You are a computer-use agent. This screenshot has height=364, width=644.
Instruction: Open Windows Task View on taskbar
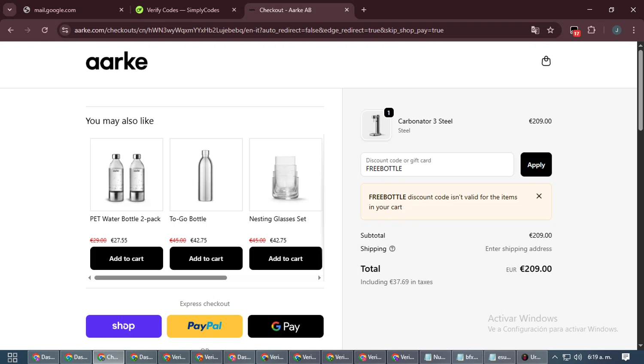(x=12, y=357)
